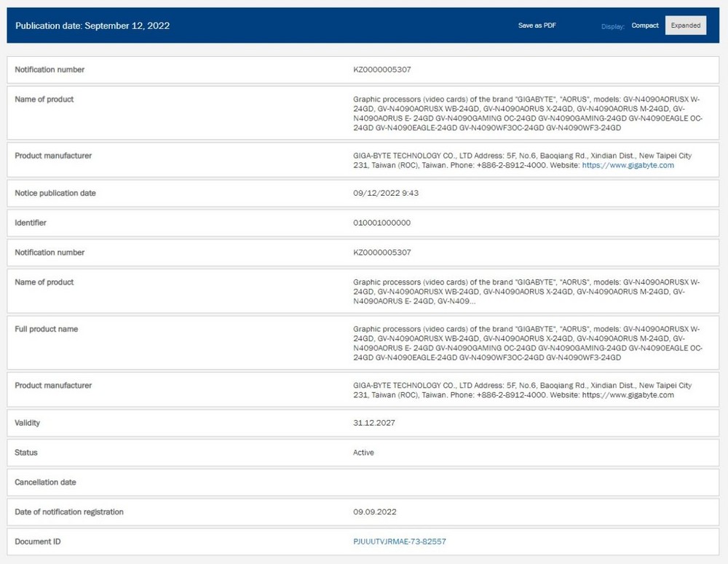Click the Display label in header
The image size is (728, 564).
613,26
